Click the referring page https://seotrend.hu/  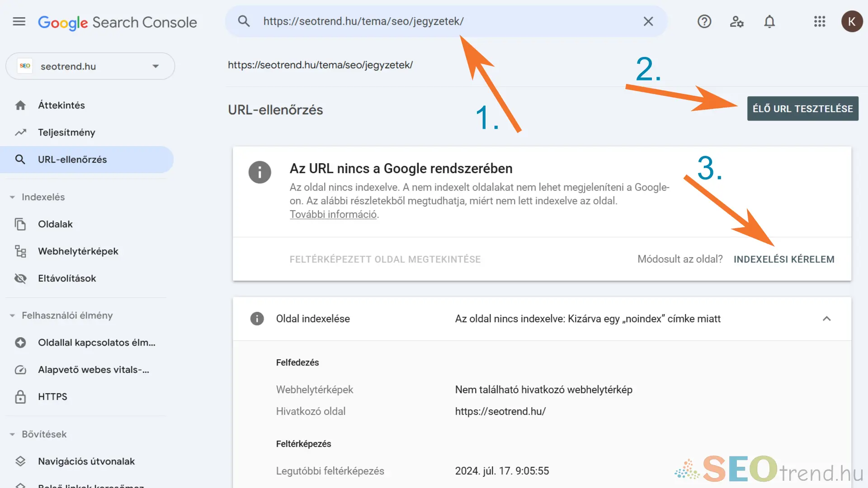coord(500,412)
